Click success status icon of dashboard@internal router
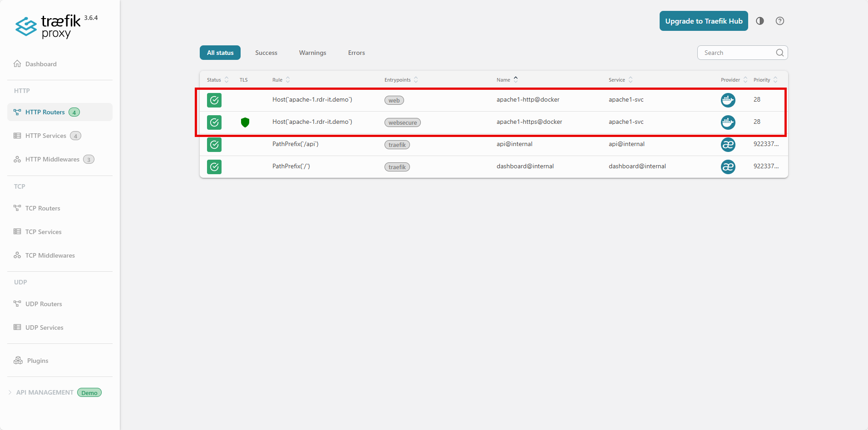The width and height of the screenshot is (868, 430). click(x=214, y=167)
